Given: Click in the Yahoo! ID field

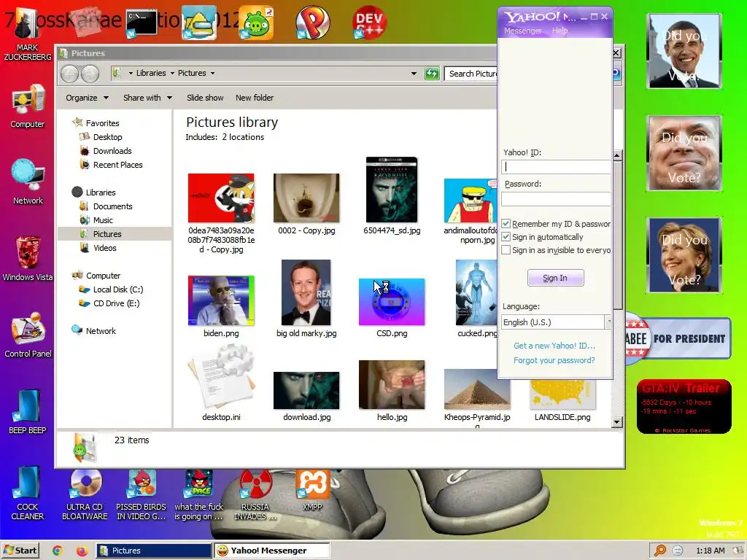Looking at the screenshot, I should tap(556, 167).
